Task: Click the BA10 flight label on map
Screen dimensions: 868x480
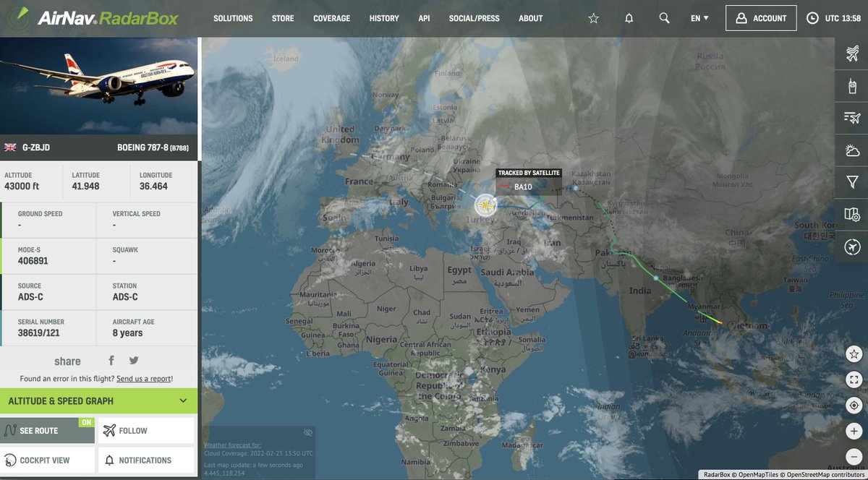Action: 523,187
